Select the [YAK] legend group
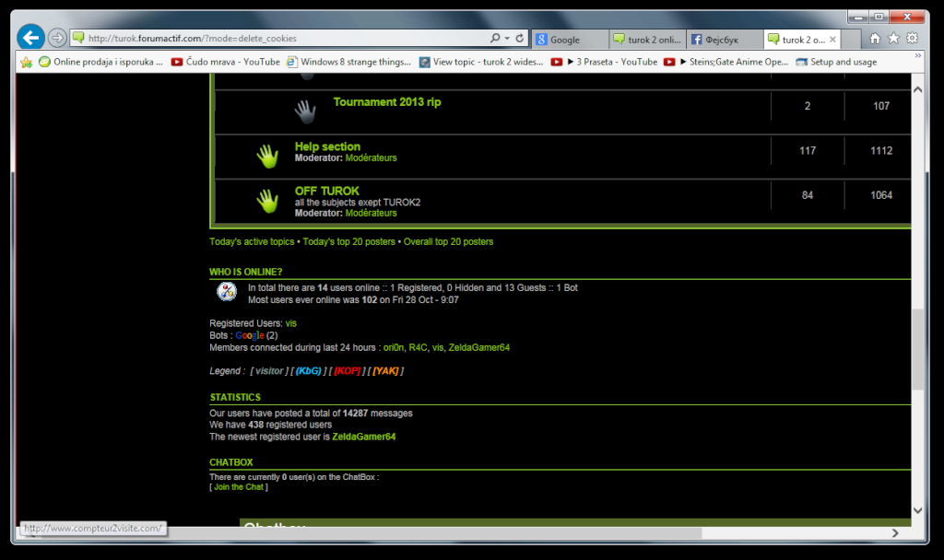The image size is (944, 560). point(385,371)
